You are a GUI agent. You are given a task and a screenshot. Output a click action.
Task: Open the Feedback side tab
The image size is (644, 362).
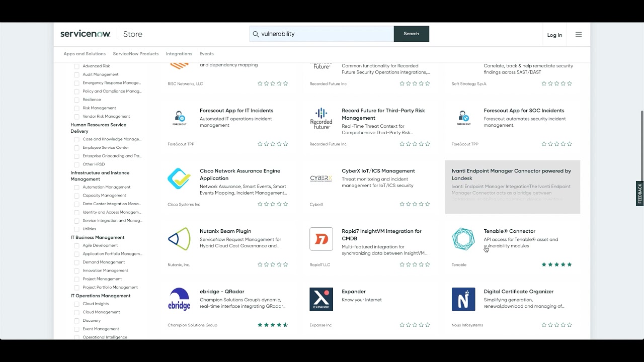coord(640,194)
